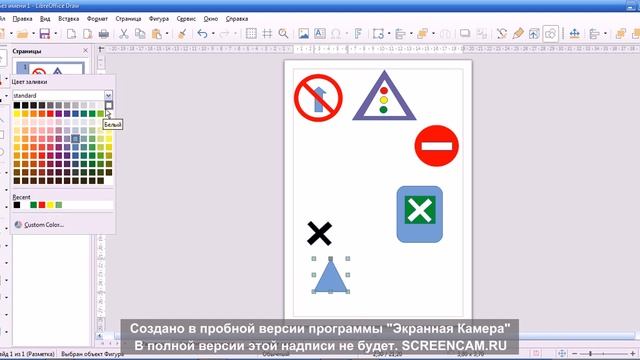Click the Helplines While Moving icon

pos(267,33)
